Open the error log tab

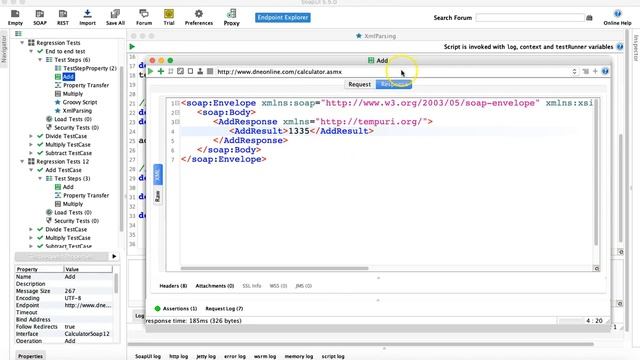235,356
